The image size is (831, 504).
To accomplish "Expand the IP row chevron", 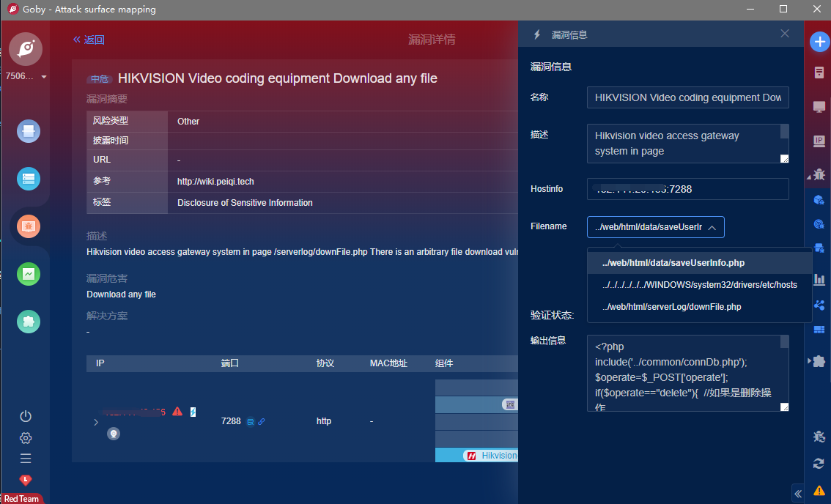I will pos(96,422).
